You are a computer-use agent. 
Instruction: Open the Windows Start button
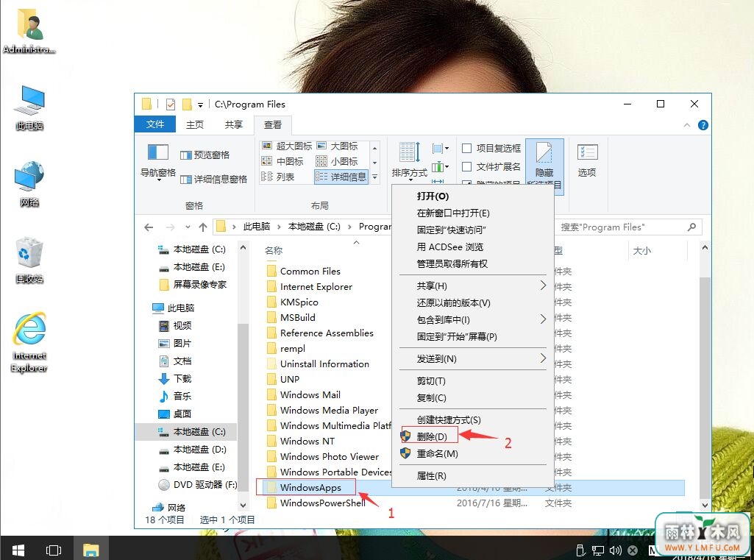18,549
